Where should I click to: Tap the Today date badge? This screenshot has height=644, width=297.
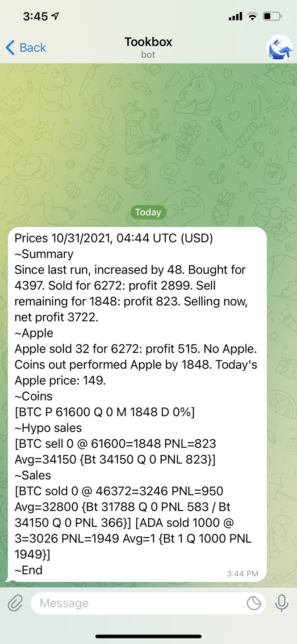click(x=148, y=212)
